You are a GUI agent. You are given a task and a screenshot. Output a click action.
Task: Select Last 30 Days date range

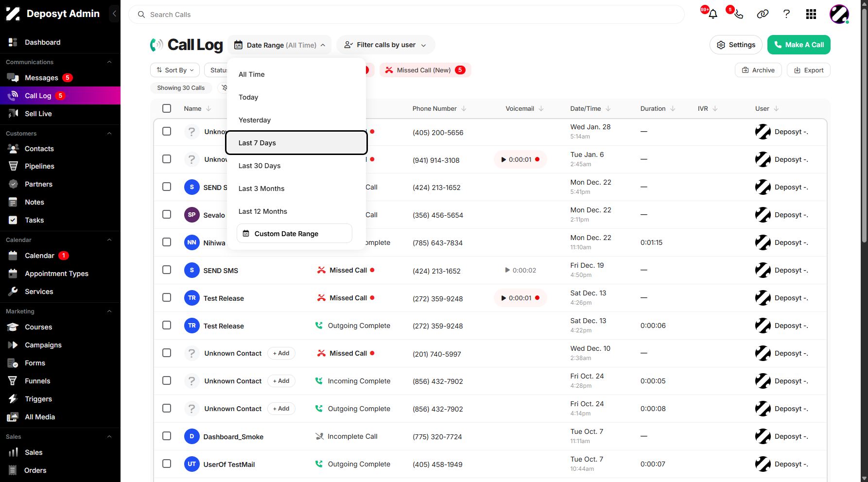[296, 166]
